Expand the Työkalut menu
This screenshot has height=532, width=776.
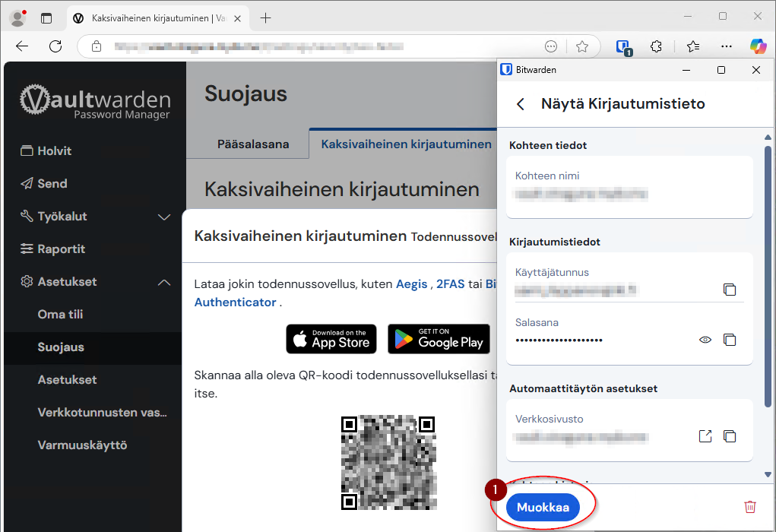(95, 217)
